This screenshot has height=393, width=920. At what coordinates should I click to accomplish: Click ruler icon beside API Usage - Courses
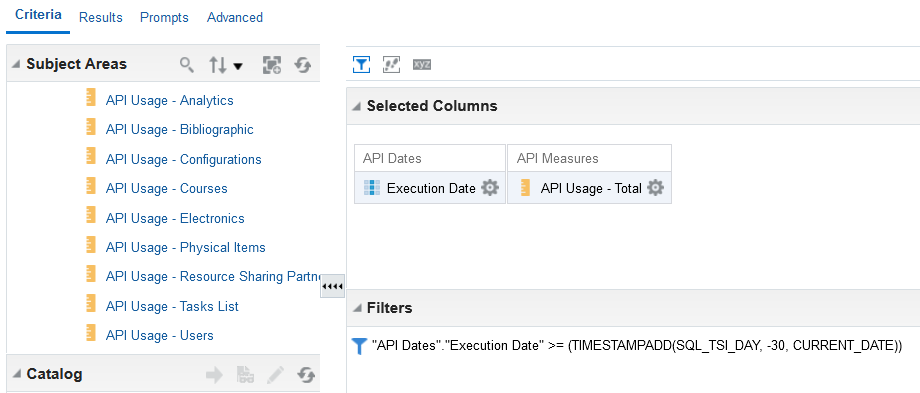tap(90, 186)
